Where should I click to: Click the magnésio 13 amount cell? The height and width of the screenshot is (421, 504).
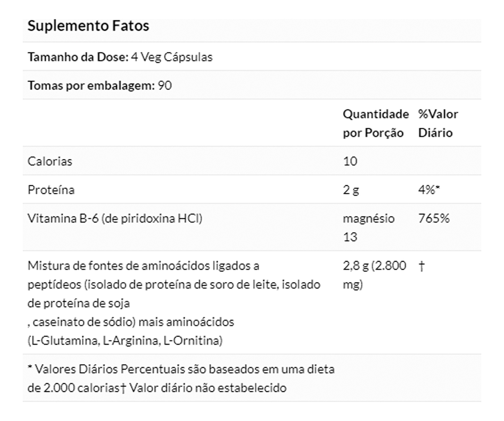click(x=368, y=227)
